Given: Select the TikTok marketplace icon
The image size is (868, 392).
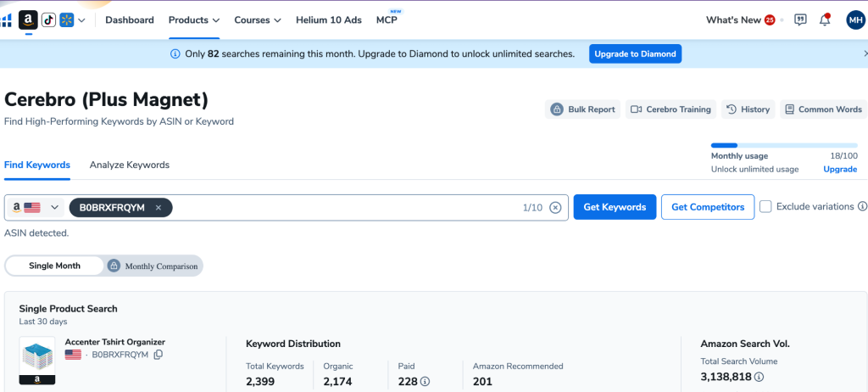Looking at the screenshot, I should click(x=48, y=20).
